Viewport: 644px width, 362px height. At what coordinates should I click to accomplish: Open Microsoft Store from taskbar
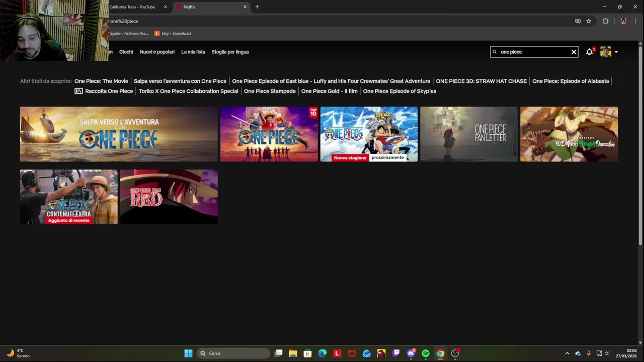point(307,353)
